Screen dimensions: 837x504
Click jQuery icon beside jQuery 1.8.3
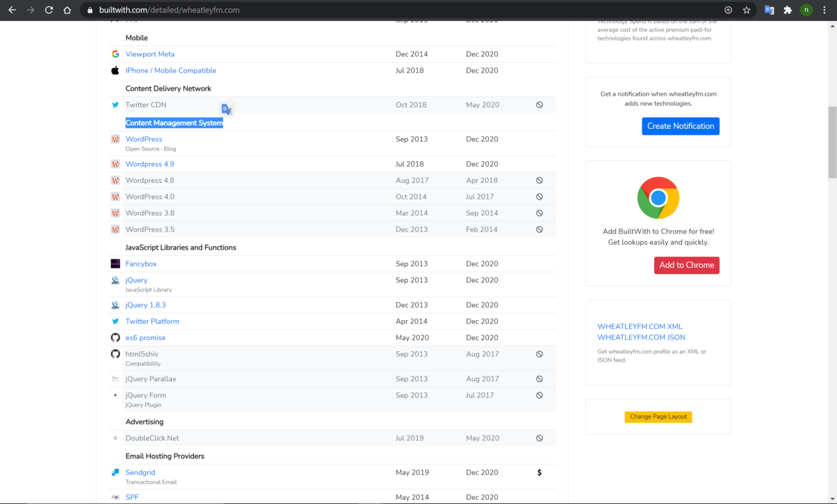(x=115, y=305)
